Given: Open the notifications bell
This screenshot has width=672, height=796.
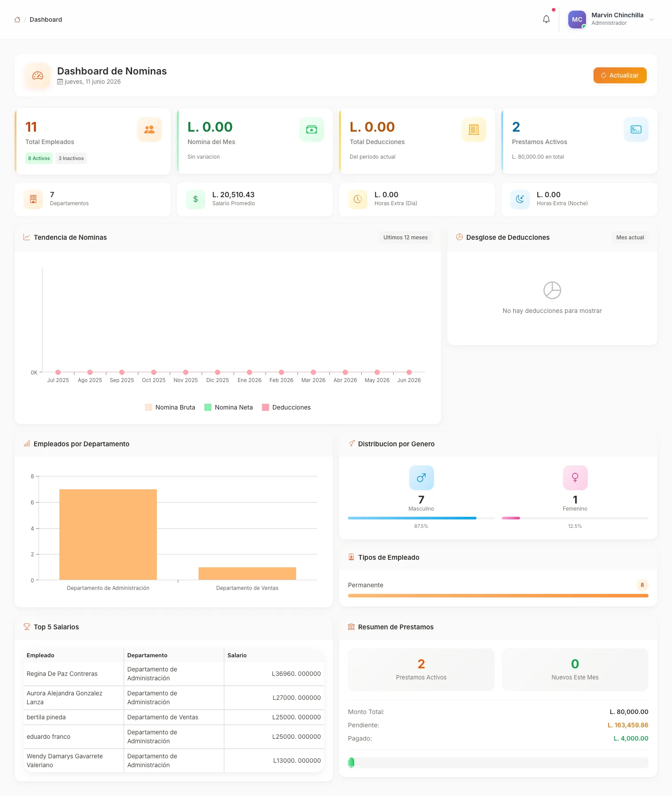Looking at the screenshot, I should 546,19.
